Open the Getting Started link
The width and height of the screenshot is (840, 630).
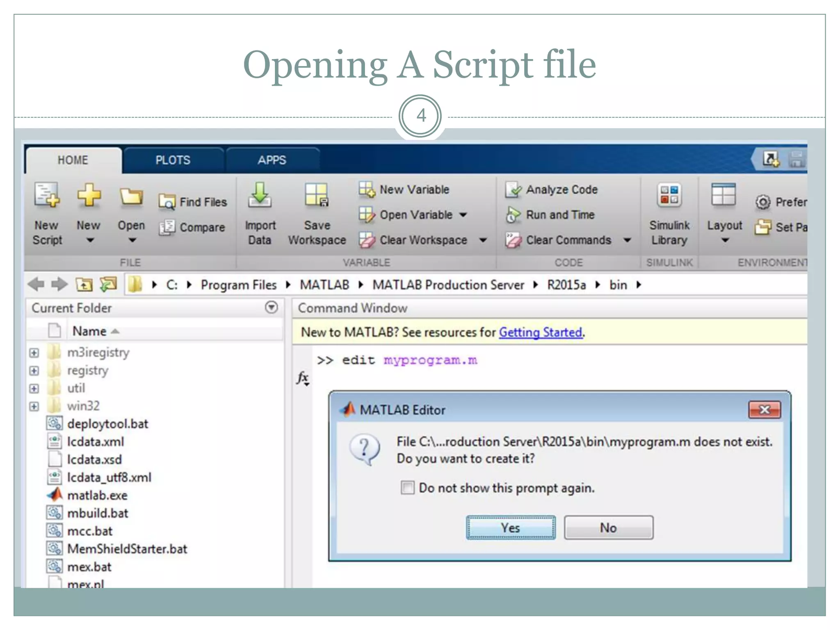(x=540, y=332)
